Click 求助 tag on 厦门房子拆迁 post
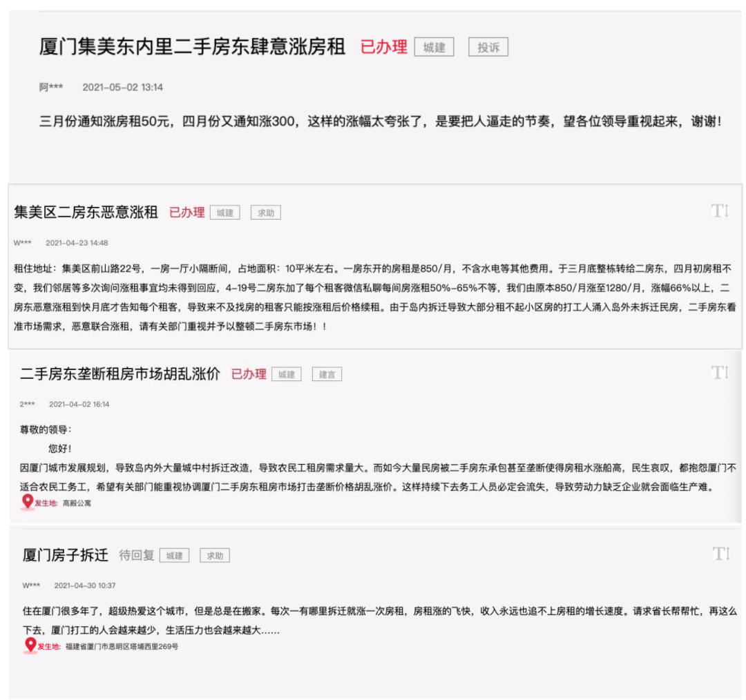This screenshot has width=746, height=700. pyautogui.click(x=215, y=555)
